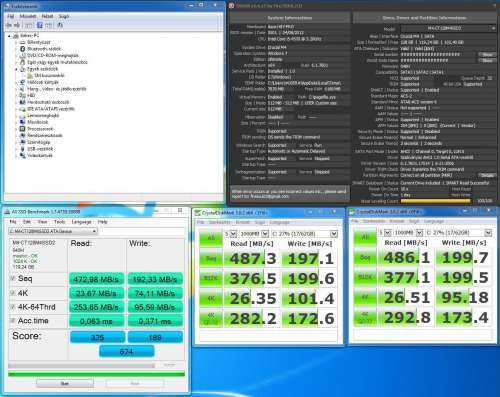The width and height of the screenshot is (500, 397).
Task: Open the Nézet menu in Device Manager
Action: coord(47,16)
